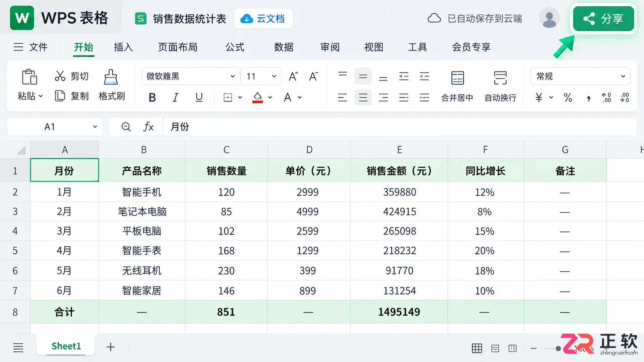Click the increase indent icon
Viewport: 644px width, 362px height.
[424, 76]
